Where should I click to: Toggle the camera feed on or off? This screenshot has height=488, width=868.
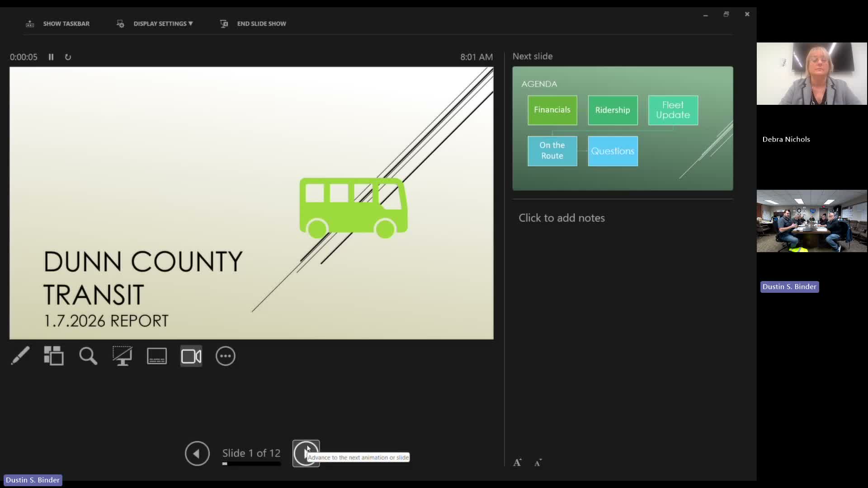pyautogui.click(x=191, y=356)
